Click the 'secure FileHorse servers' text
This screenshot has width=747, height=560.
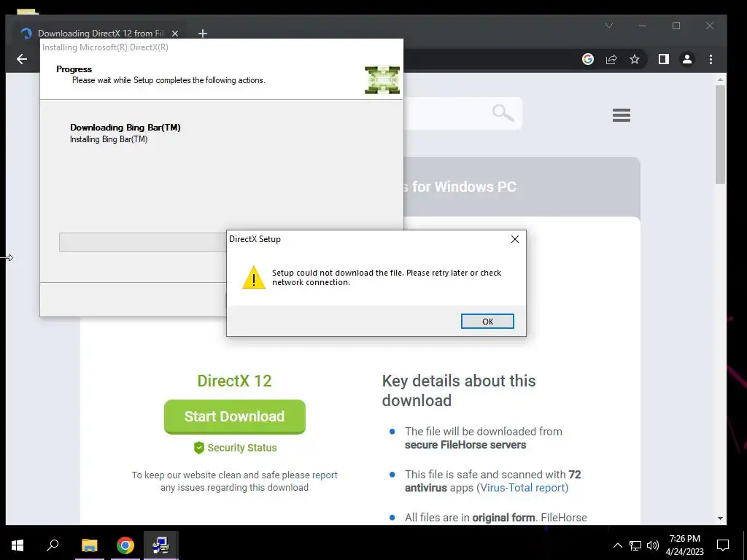click(465, 445)
